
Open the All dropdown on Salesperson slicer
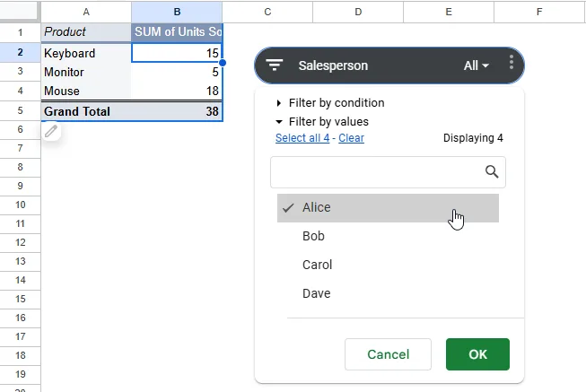(477, 65)
